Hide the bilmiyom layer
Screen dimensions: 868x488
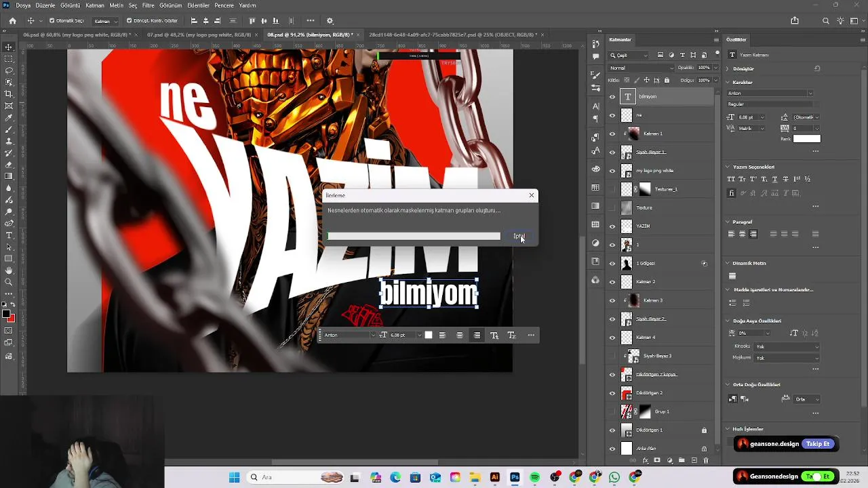click(x=612, y=97)
